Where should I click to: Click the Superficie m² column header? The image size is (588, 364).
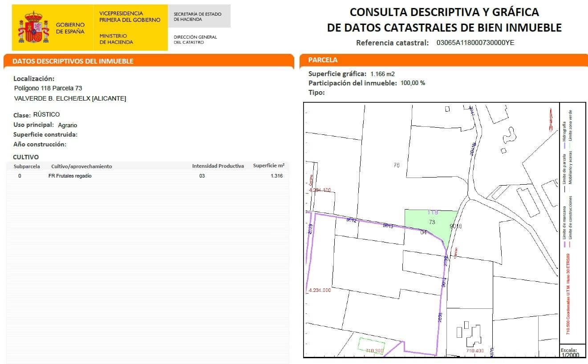(268, 166)
